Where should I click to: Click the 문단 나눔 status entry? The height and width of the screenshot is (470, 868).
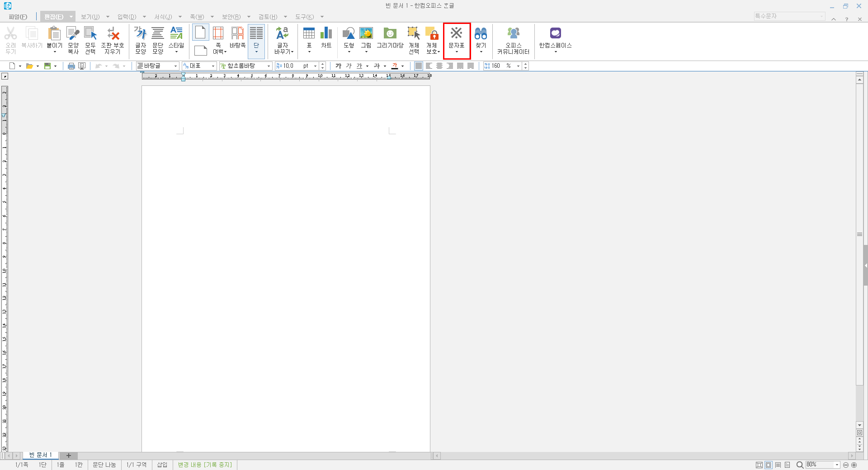104,465
